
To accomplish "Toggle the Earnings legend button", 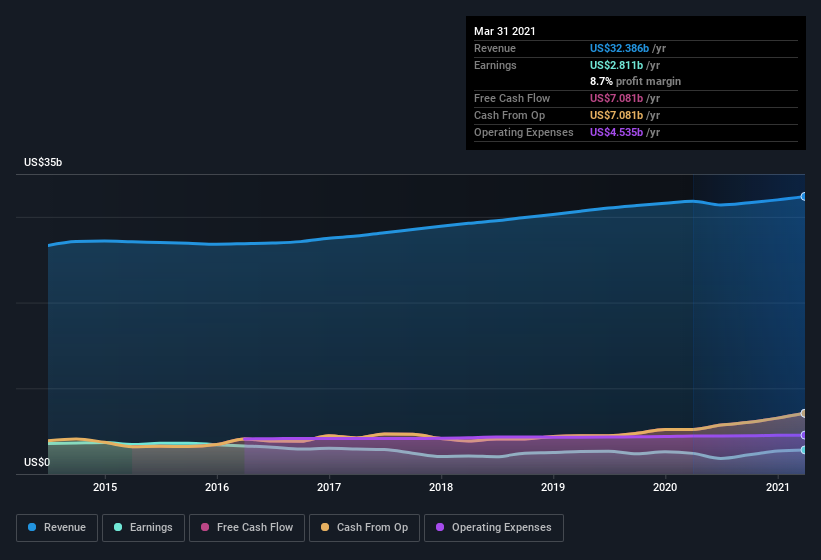I will pyautogui.click(x=143, y=528).
